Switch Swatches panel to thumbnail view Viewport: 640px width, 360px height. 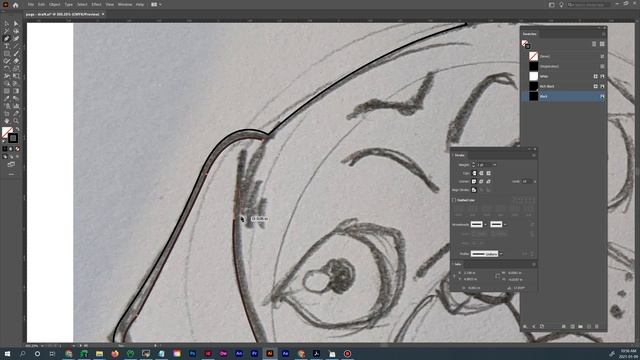coord(602,44)
